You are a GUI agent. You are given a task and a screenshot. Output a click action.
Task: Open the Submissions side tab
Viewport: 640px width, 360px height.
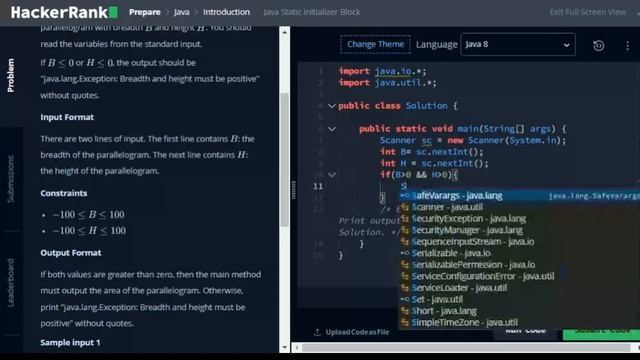click(x=11, y=179)
